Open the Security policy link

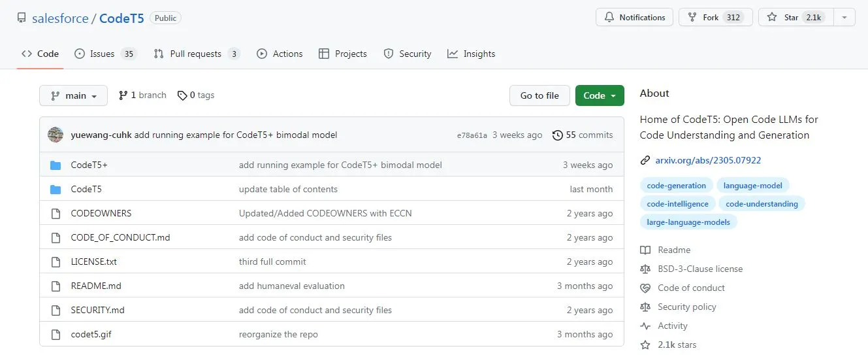[x=678, y=307]
